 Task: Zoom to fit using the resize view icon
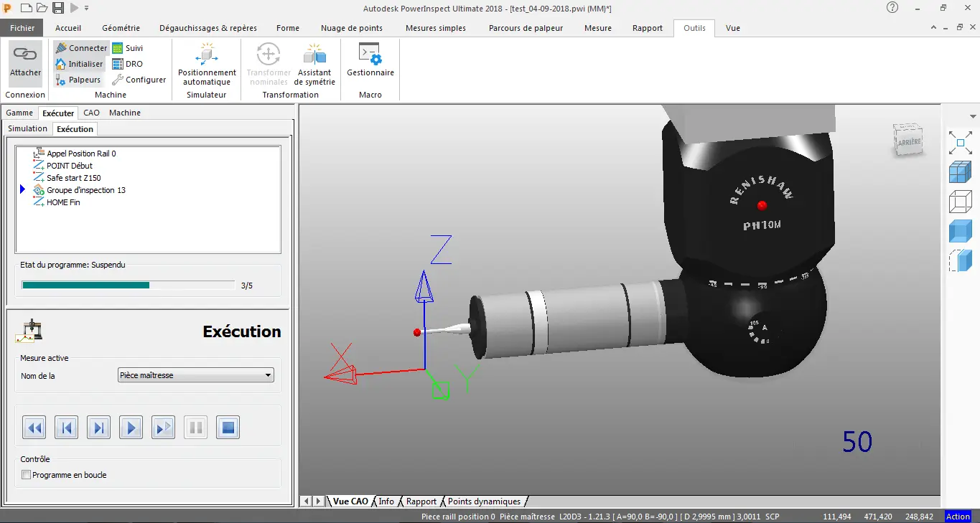point(961,142)
